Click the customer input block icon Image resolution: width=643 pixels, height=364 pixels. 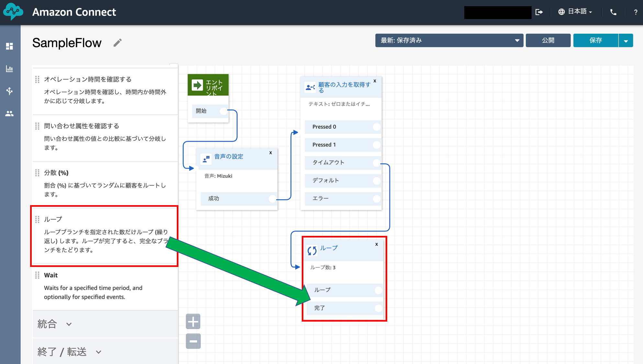(x=310, y=87)
